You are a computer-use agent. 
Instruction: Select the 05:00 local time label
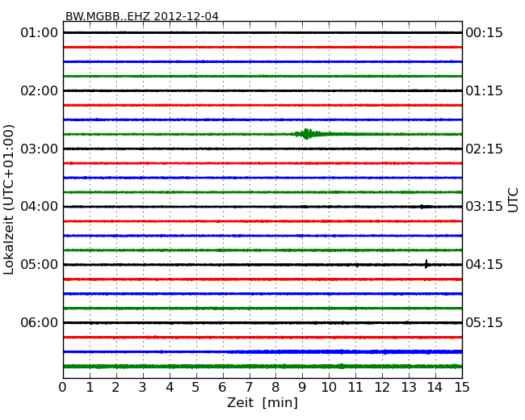[40, 265]
